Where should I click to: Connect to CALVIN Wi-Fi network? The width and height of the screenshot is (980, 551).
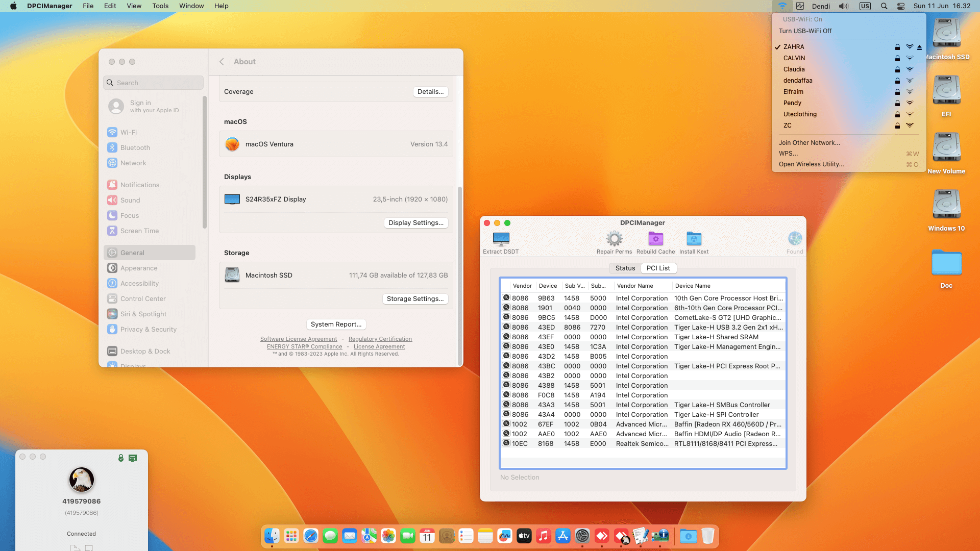tap(848, 58)
